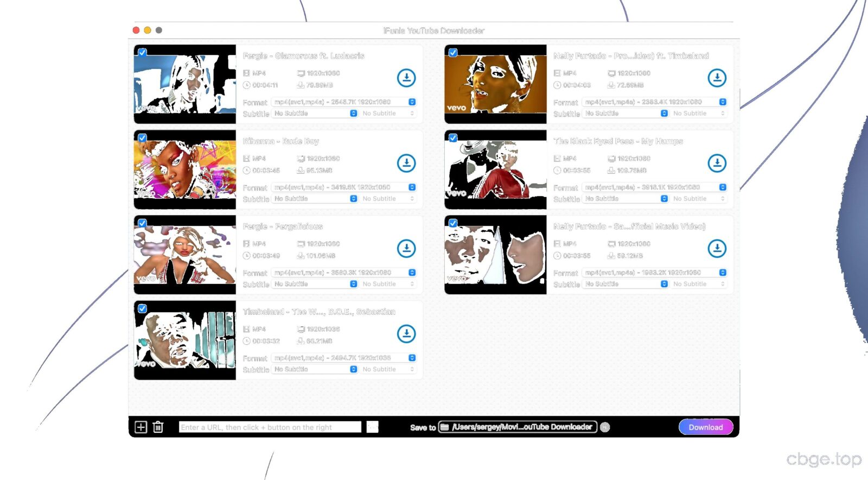This screenshot has height=480, width=868.
Task: Expand Format dropdown for My Humps
Action: point(654,187)
